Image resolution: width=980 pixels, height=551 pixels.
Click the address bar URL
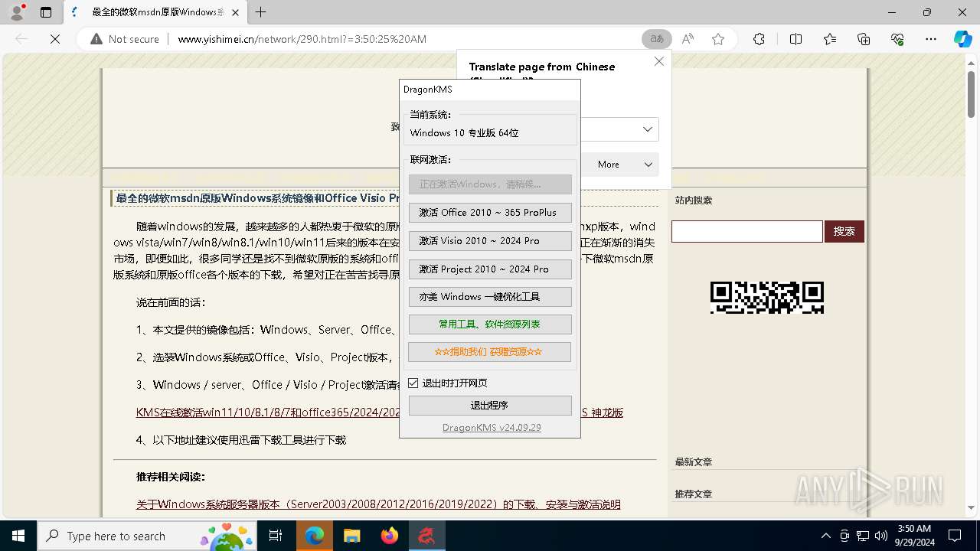pos(302,39)
